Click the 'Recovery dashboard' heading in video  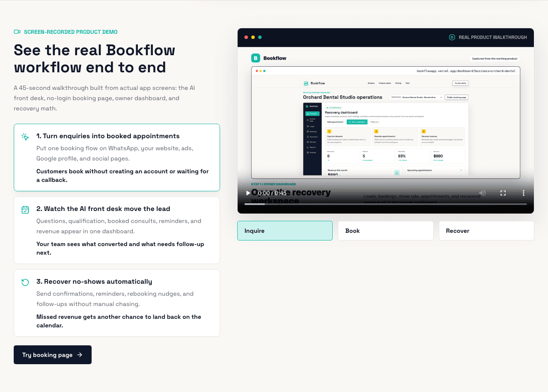click(341, 113)
